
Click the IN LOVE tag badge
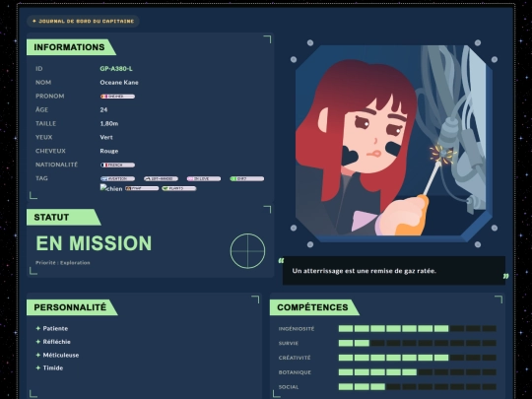click(x=204, y=178)
